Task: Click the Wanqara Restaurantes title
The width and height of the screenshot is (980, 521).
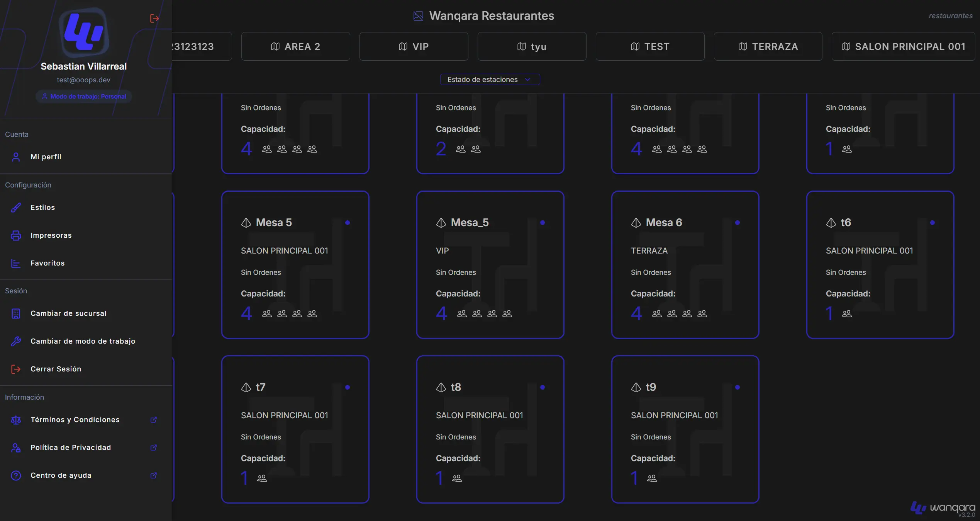Action: (x=492, y=16)
